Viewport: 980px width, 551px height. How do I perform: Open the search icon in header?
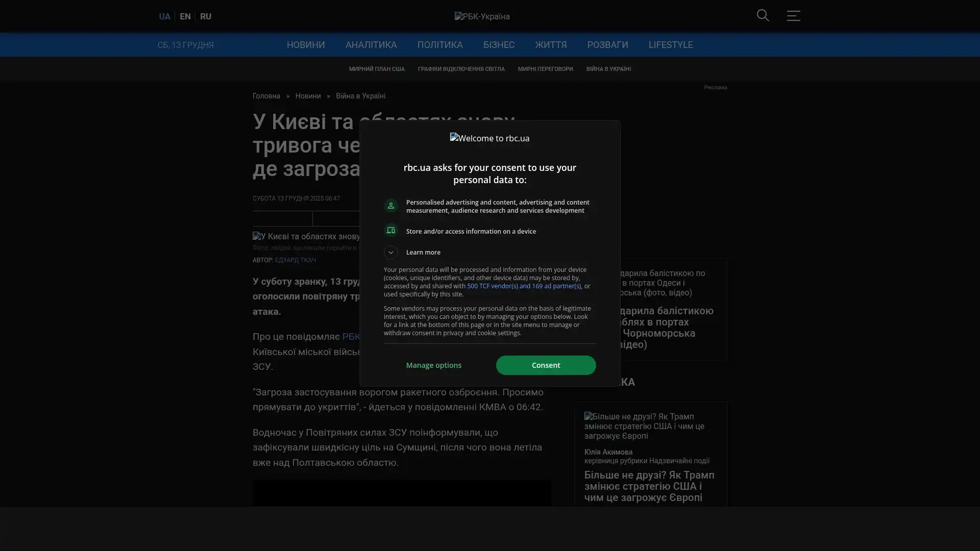coord(763,15)
